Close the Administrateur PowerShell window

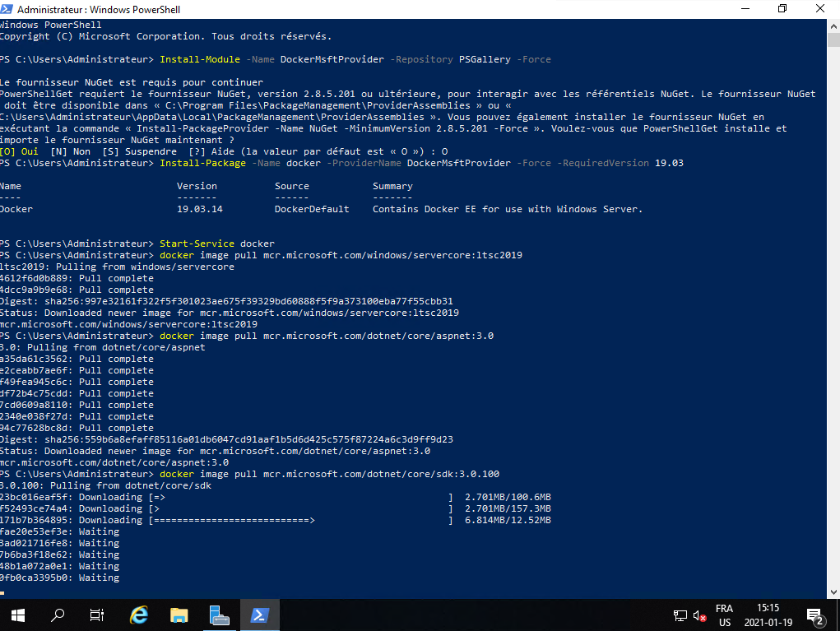pos(820,9)
